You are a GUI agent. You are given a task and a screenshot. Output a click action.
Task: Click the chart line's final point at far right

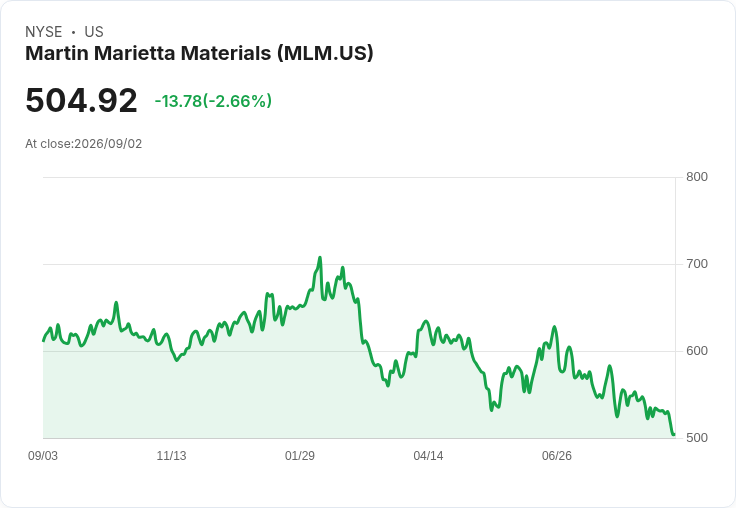coord(674,434)
